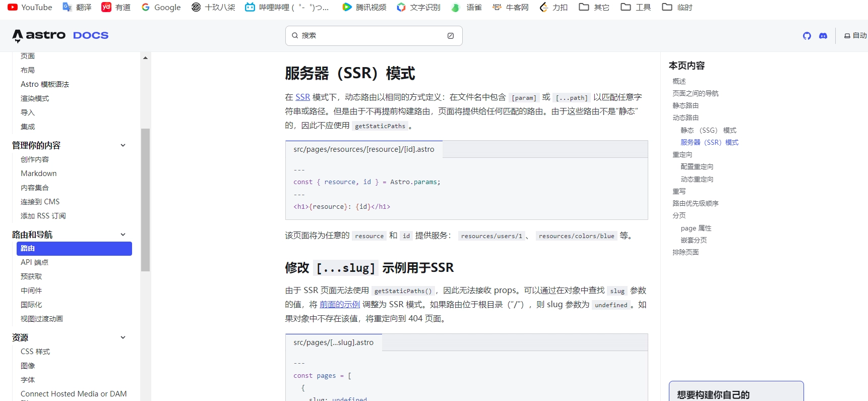868x401 pixels.
Task: Jump to 动态重定向 in the page outline
Action: pyautogui.click(x=697, y=179)
